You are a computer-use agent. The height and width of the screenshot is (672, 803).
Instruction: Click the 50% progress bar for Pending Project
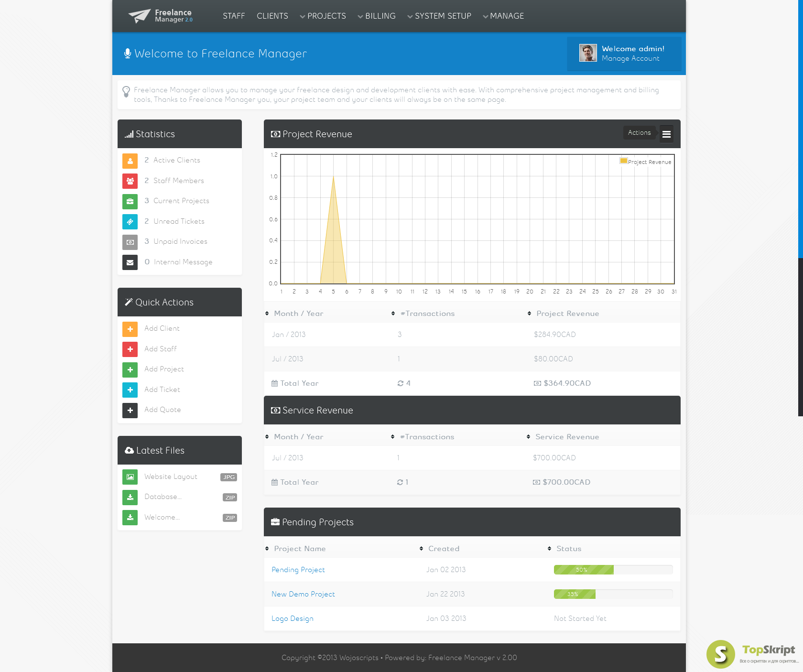click(x=613, y=570)
